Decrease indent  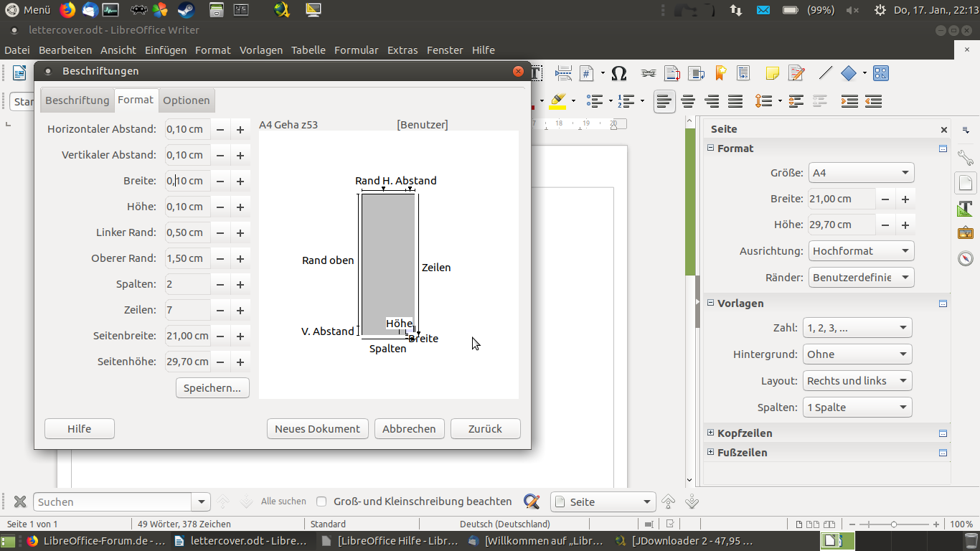click(x=873, y=101)
